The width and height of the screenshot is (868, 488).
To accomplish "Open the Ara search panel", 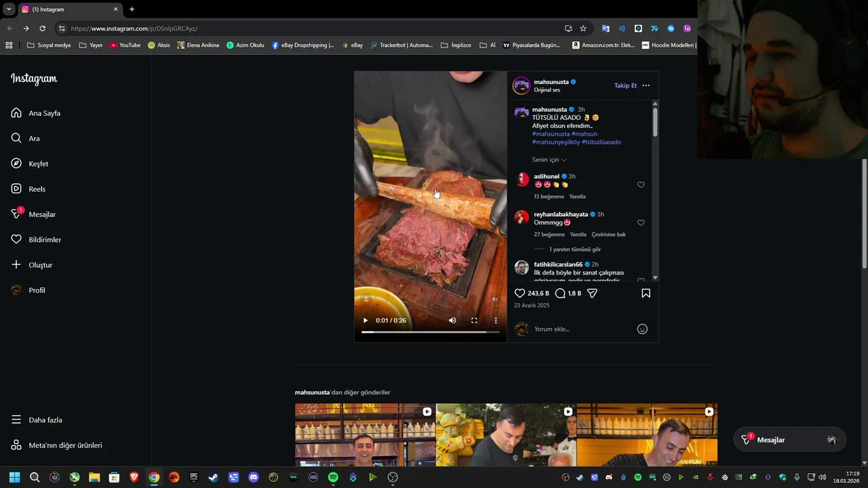I will coord(26,138).
